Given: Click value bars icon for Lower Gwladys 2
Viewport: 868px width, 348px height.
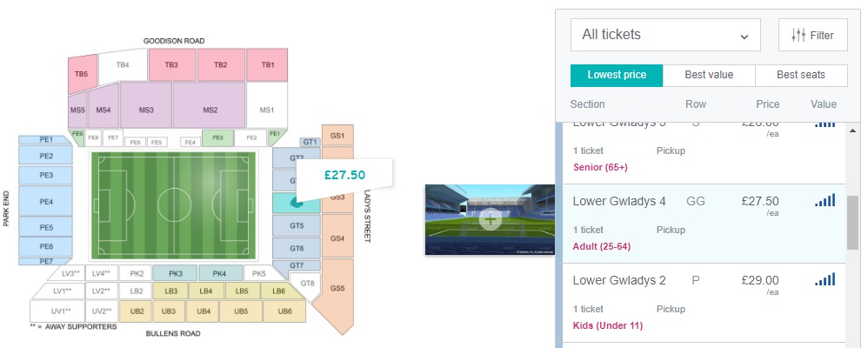Looking at the screenshot, I should tap(825, 280).
